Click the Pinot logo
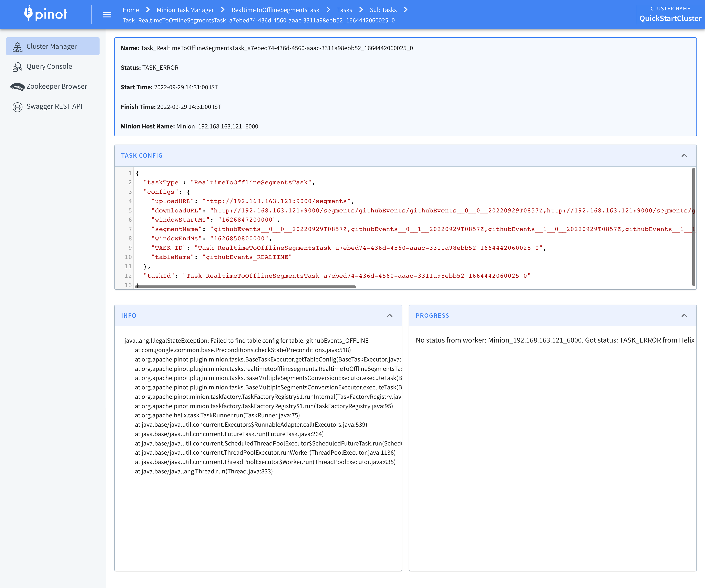 click(45, 14)
